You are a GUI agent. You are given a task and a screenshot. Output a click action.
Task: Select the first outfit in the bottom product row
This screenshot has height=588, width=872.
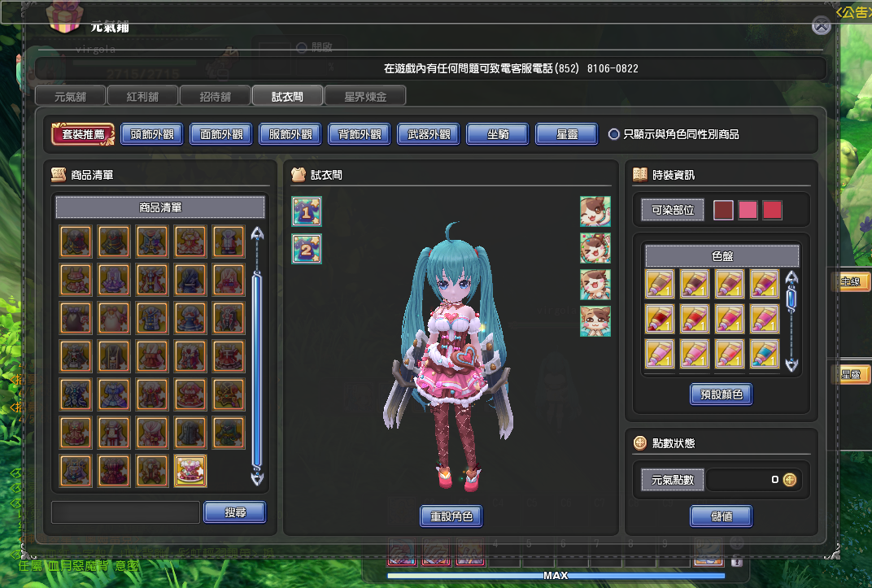(x=75, y=471)
